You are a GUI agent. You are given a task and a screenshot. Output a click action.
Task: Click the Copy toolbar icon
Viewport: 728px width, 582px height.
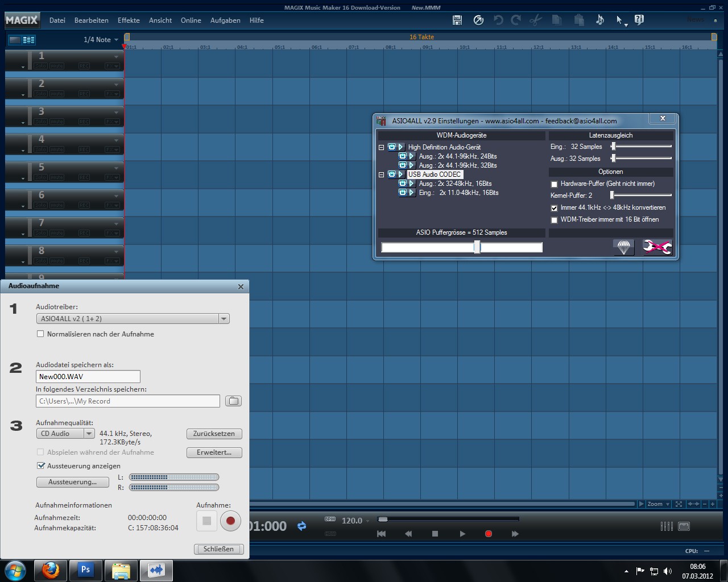coord(557,20)
